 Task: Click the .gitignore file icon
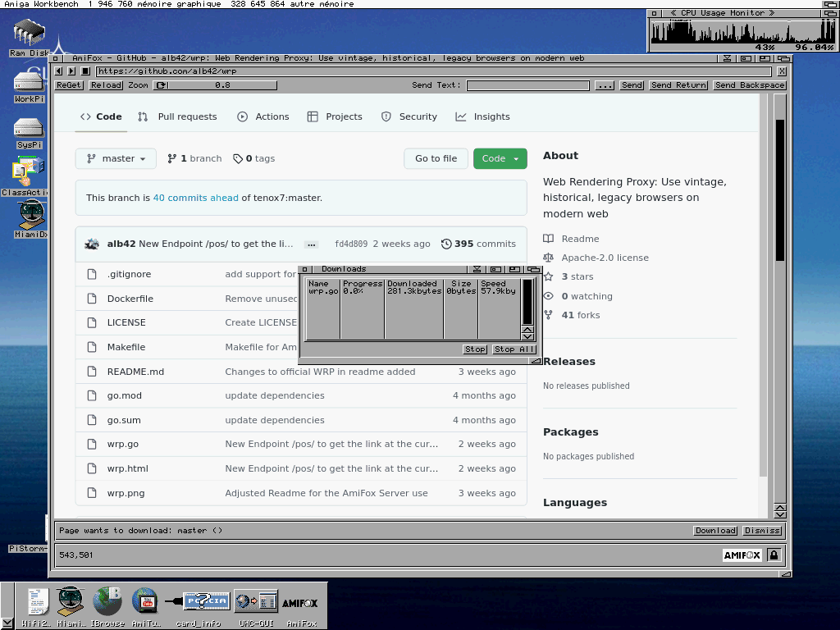coord(92,274)
